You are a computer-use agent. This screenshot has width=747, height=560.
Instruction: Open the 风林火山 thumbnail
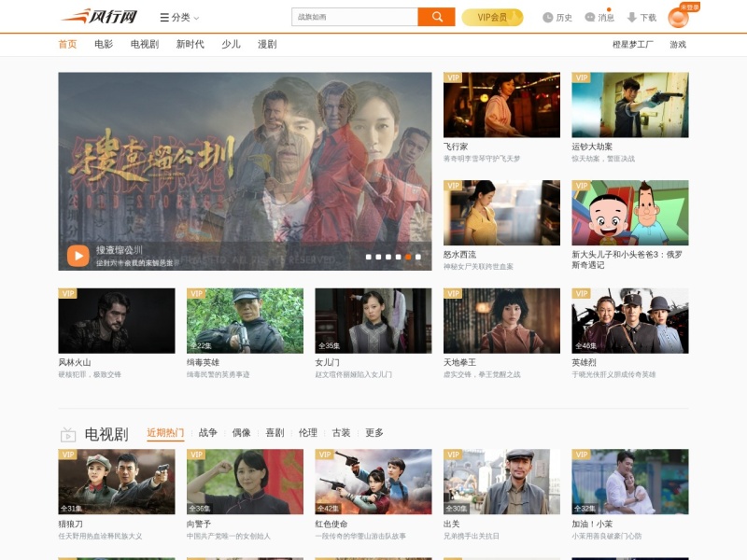tap(116, 320)
